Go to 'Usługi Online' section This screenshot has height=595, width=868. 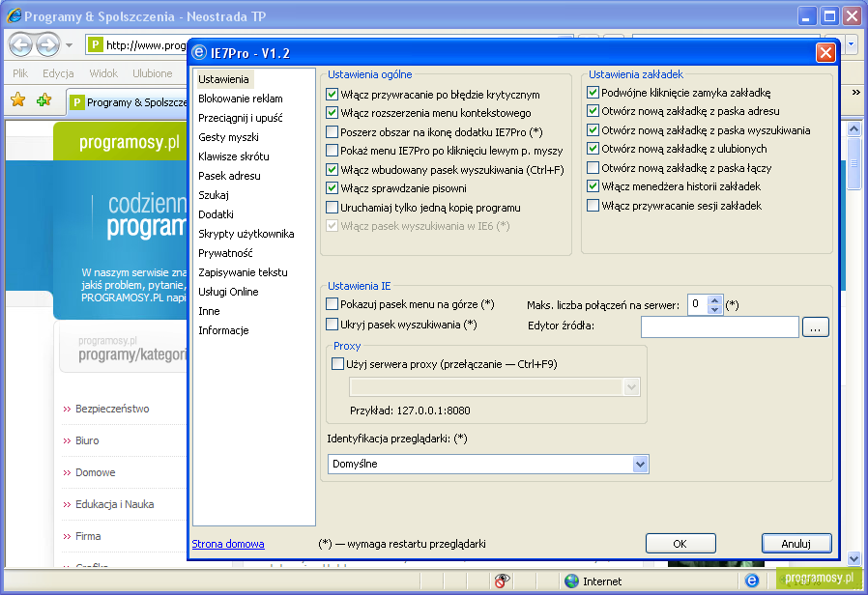coord(229,292)
